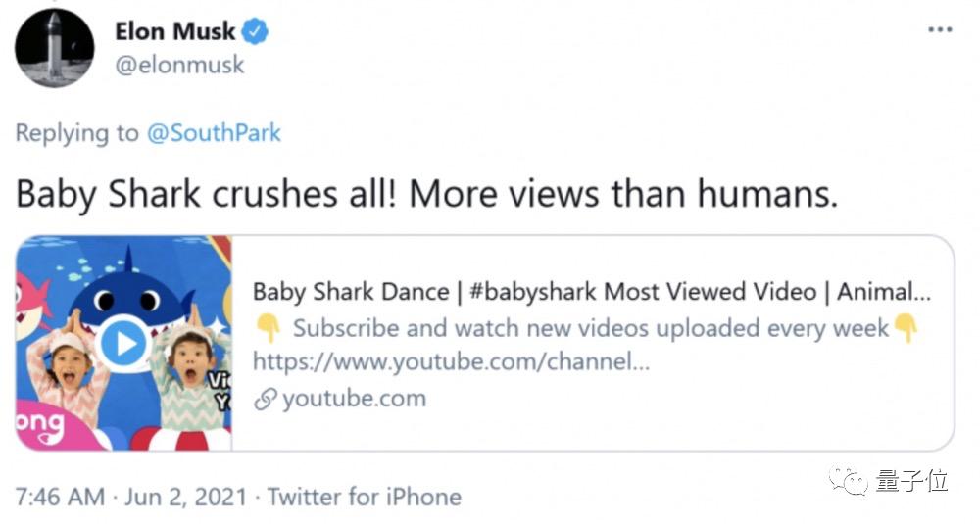
Task: Click the chain link icon beside youtube.com
Action: point(264,400)
